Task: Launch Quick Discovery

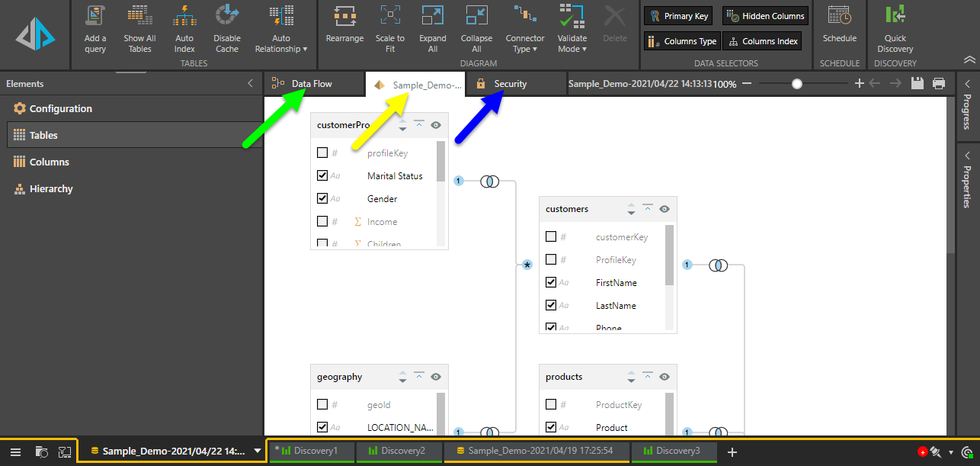Action: coord(895,29)
